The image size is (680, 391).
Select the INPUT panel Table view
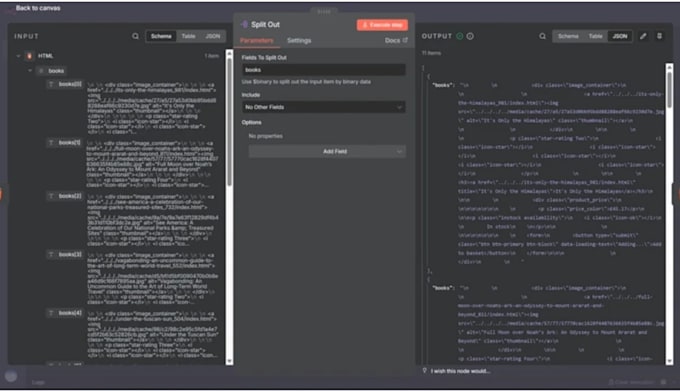[188, 36]
